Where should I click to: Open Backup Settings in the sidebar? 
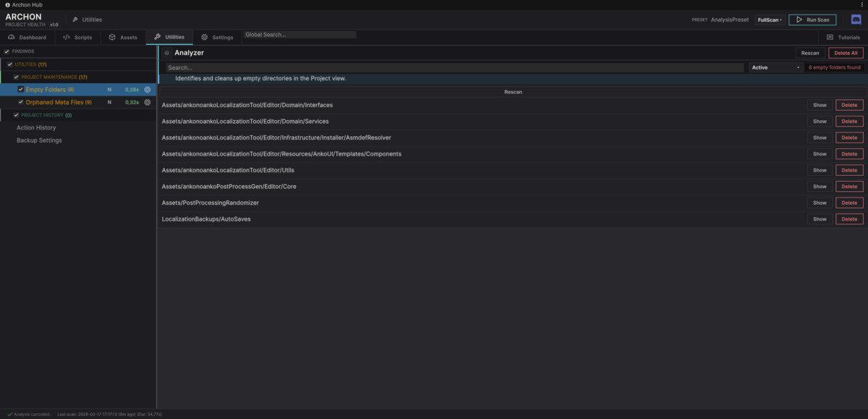(39, 140)
